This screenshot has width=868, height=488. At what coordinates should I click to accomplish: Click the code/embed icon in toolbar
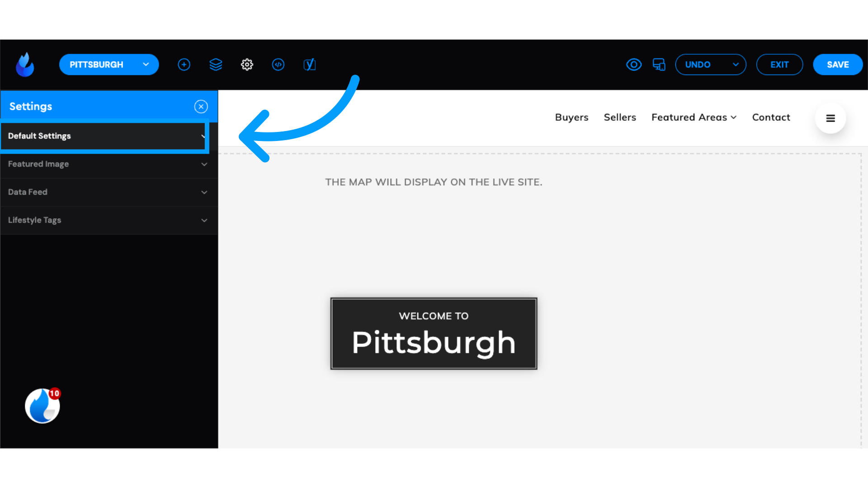(278, 64)
